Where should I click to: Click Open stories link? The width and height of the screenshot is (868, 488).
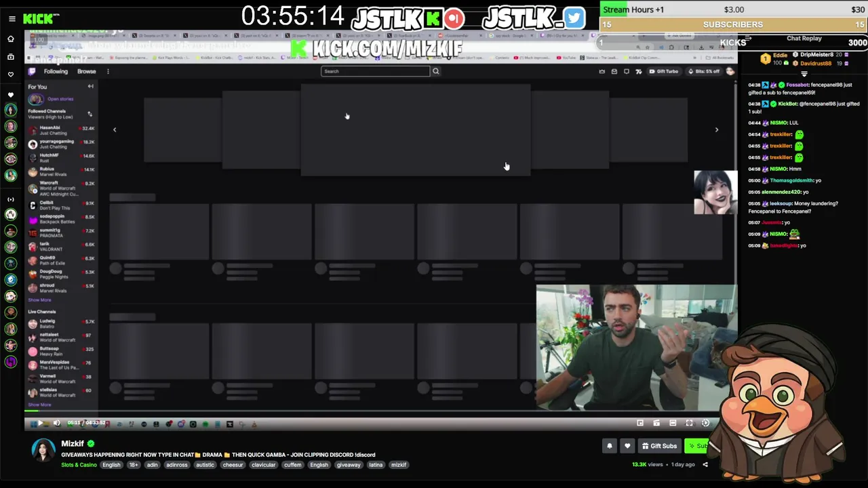[x=60, y=99]
